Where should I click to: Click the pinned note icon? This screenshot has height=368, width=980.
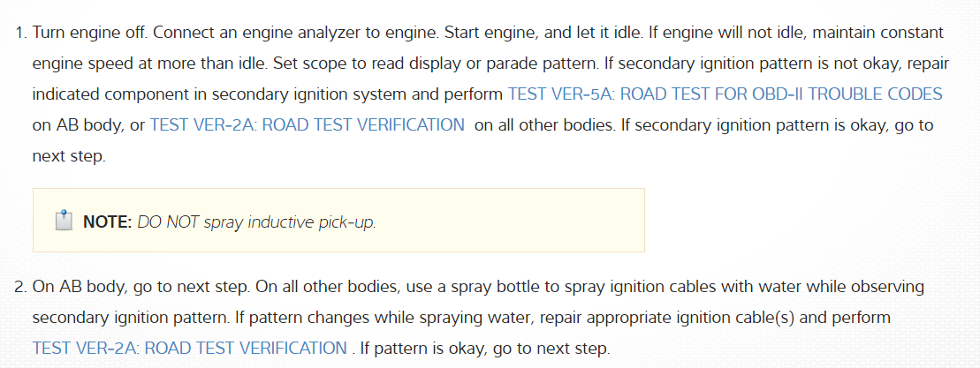click(x=63, y=221)
